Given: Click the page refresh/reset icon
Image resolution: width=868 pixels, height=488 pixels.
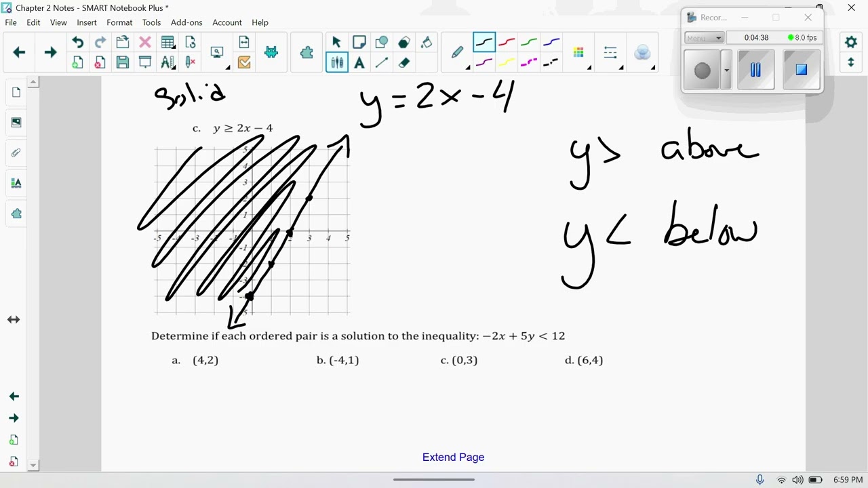Looking at the screenshot, I should [x=191, y=43].
